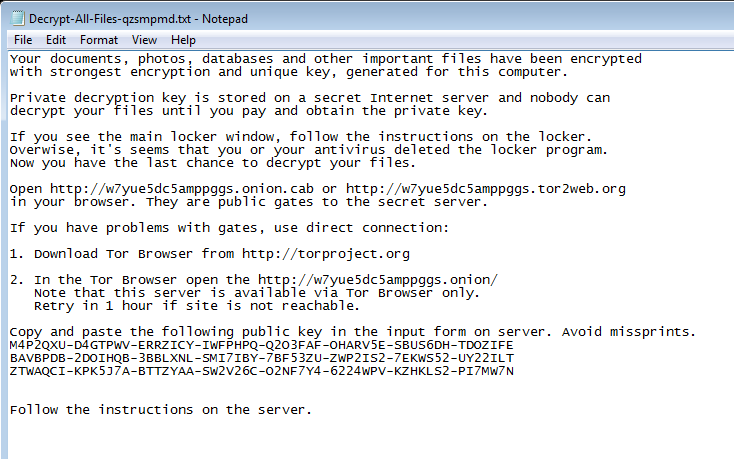Open the View menu
Screen dimensions: 734x459
coord(144,40)
